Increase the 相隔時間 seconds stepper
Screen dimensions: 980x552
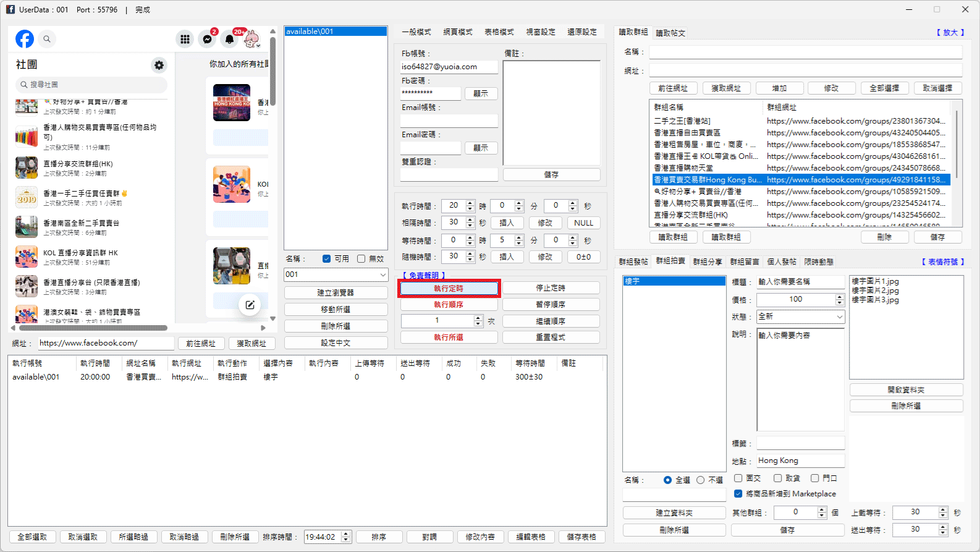[x=471, y=219]
